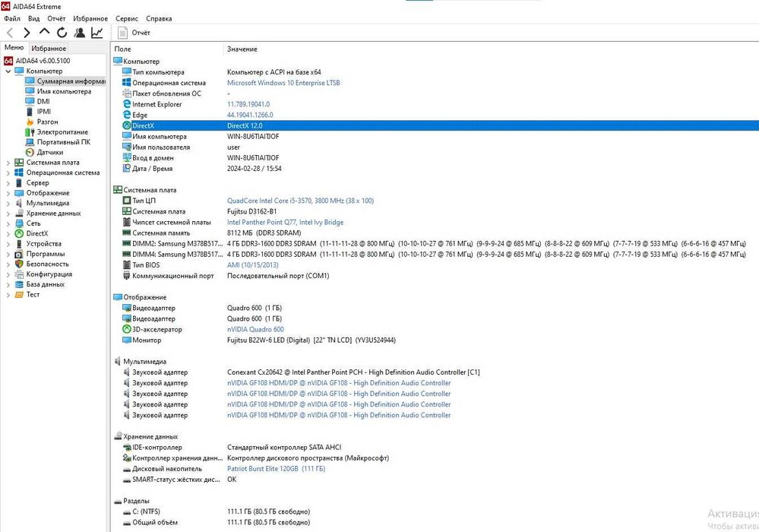Click the Отчёт report button in toolbar
759x532 pixels.
134,33
